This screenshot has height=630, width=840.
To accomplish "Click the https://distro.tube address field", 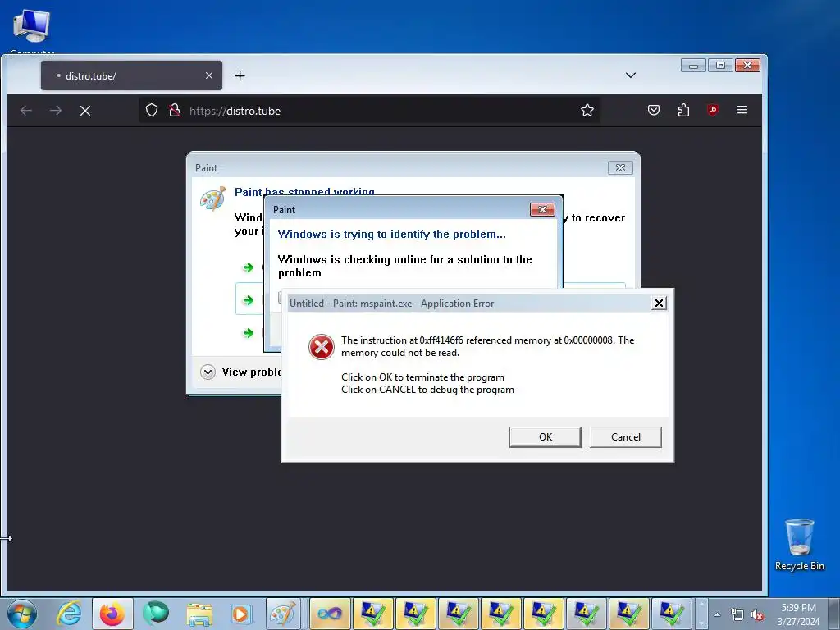I will click(370, 111).
